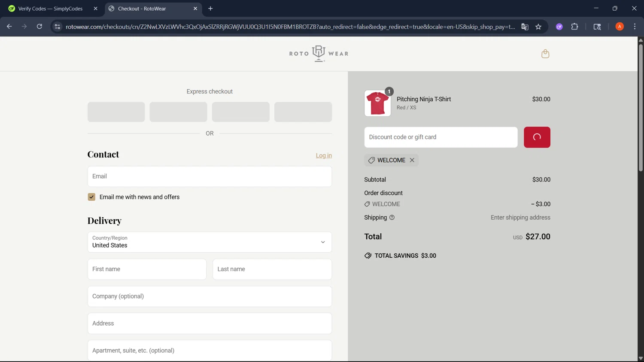
Task: Click the scrollbar down arrow
Action: [641, 359]
